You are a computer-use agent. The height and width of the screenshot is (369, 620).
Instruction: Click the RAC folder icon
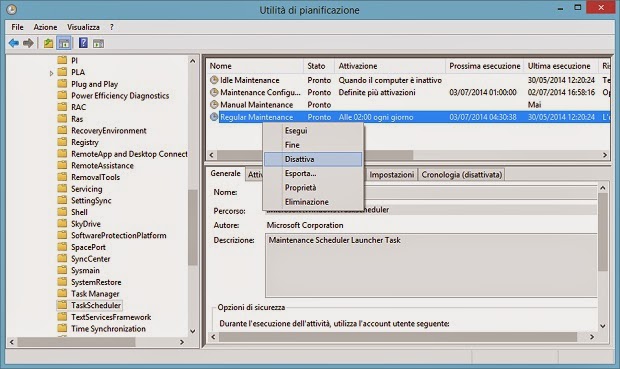click(62, 107)
